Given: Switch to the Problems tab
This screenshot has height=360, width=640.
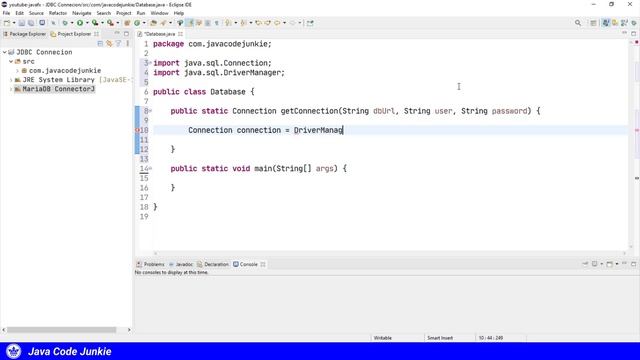Looking at the screenshot, I should coord(150,264).
